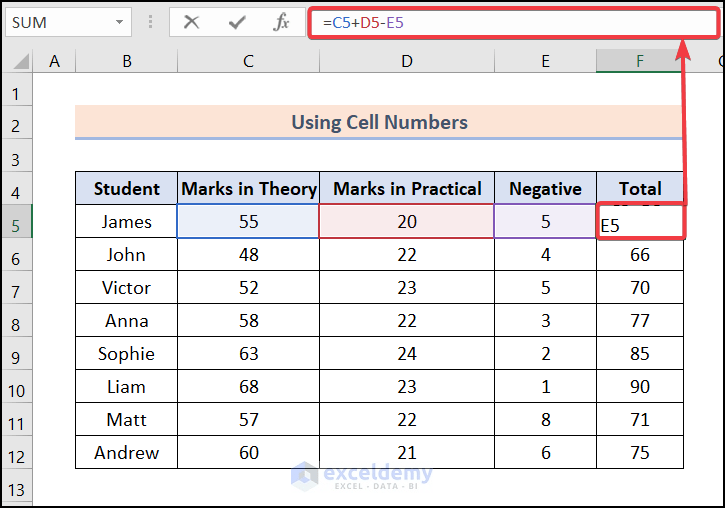Select Anna's negative marks cell 3
The width and height of the screenshot is (725, 508).
(x=546, y=320)
